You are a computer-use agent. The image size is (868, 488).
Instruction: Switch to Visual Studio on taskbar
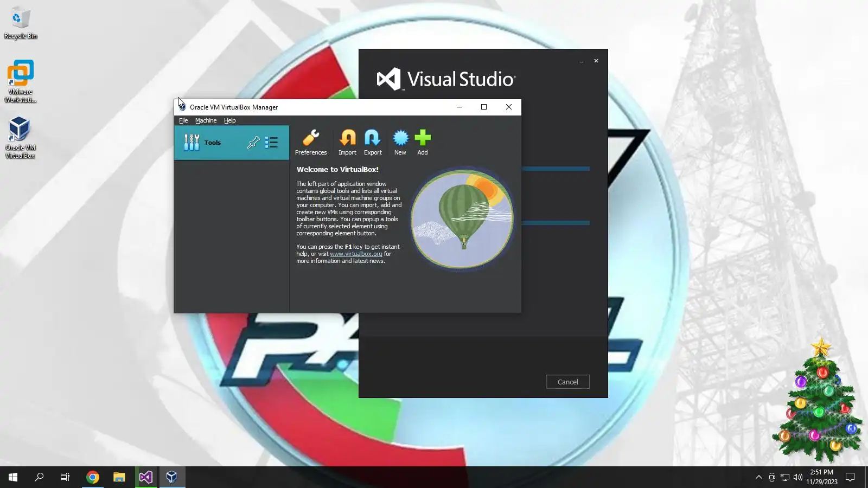[146, 477]
